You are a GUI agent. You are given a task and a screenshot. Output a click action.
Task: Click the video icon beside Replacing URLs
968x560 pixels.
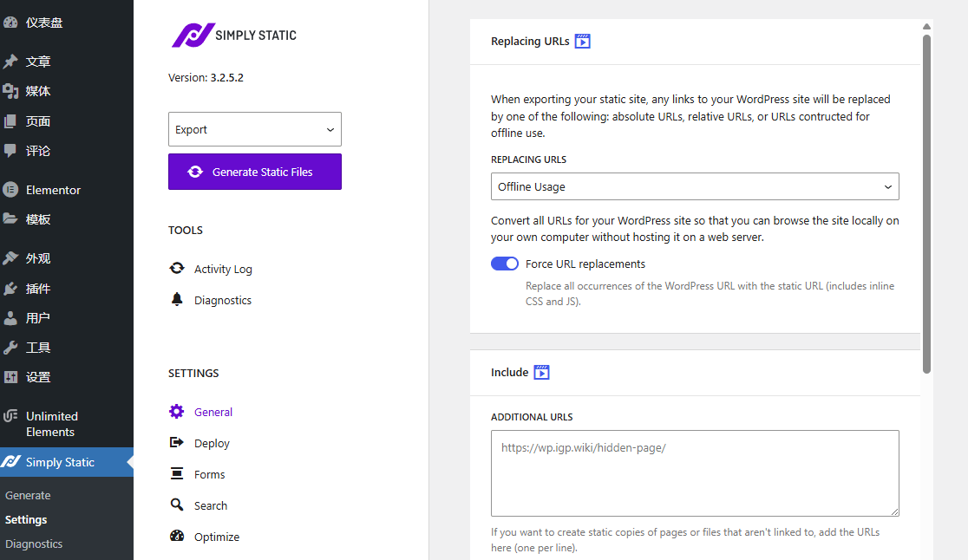tap(583, 41)
